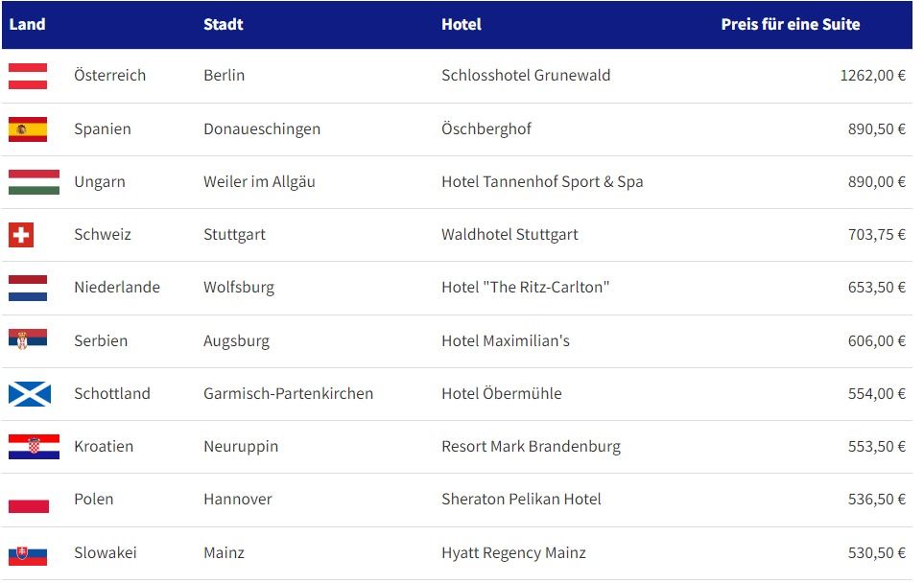The width and height of the screenshot is (924, 583).
Task: Click the Stadt column header
Action: [x=223, y=24]
